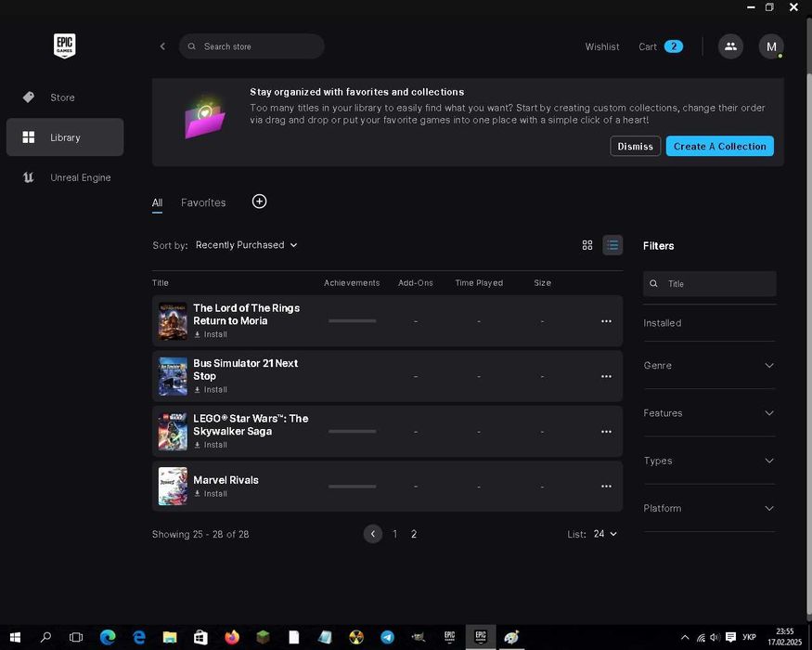Open Task View on taskbar
This screenshot has height=650, width=812.
coord(76,637)
